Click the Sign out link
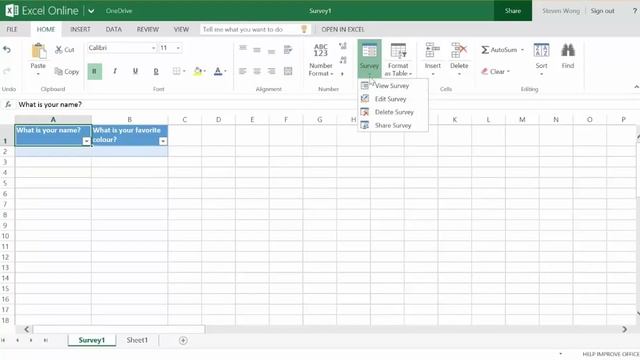640x360 pixels. click(x=602, y=11)
